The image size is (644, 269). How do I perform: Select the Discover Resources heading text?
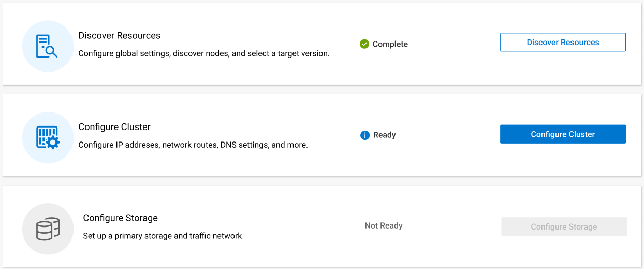point(119,36)
